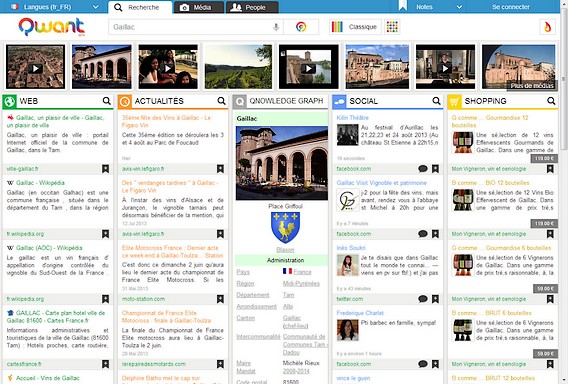
Task: Select the Classique column view
Action: [355, 27]
